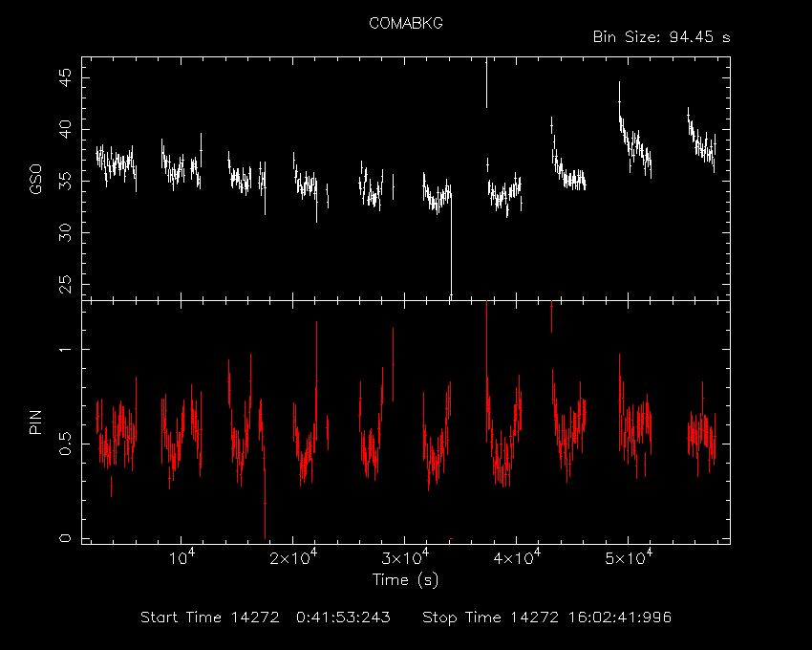Click the 25 tick label on GSO axis
Screen dimensions: 812x650
pos(65,284)
